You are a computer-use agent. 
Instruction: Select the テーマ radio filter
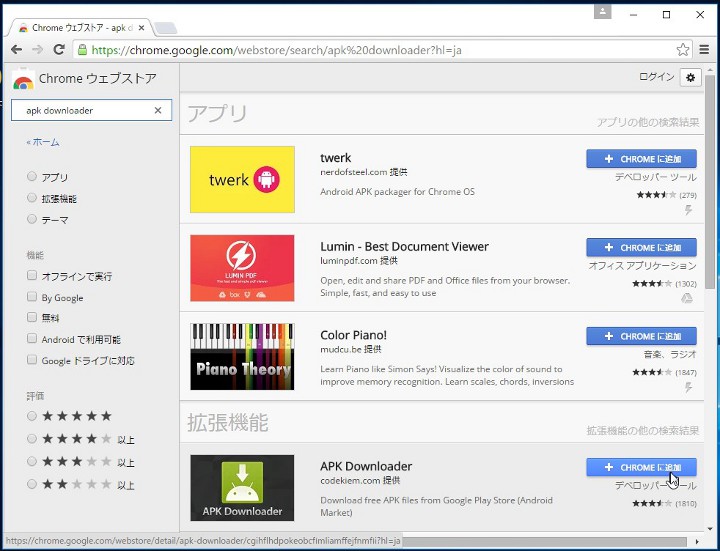point(32,219)
